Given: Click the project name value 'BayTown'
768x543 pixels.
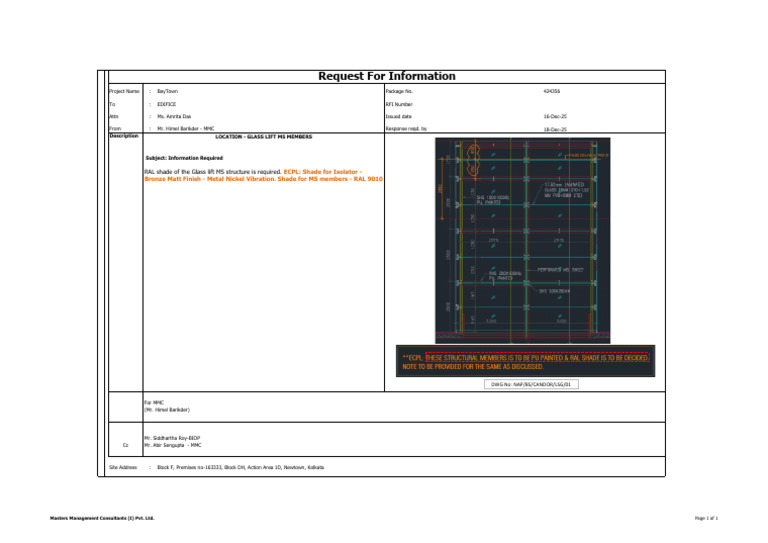Looking at the screenshot, I should tap(168, 91).
